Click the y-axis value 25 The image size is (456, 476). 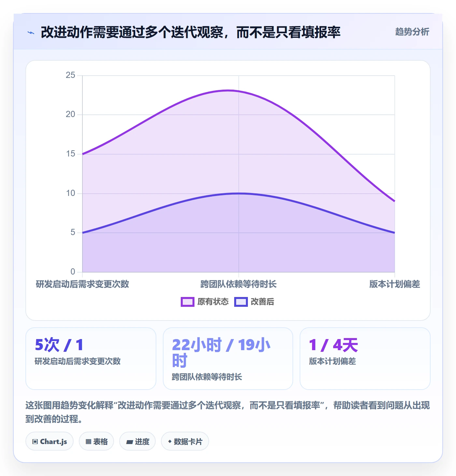pyautogui.click(x=70, y=75)
